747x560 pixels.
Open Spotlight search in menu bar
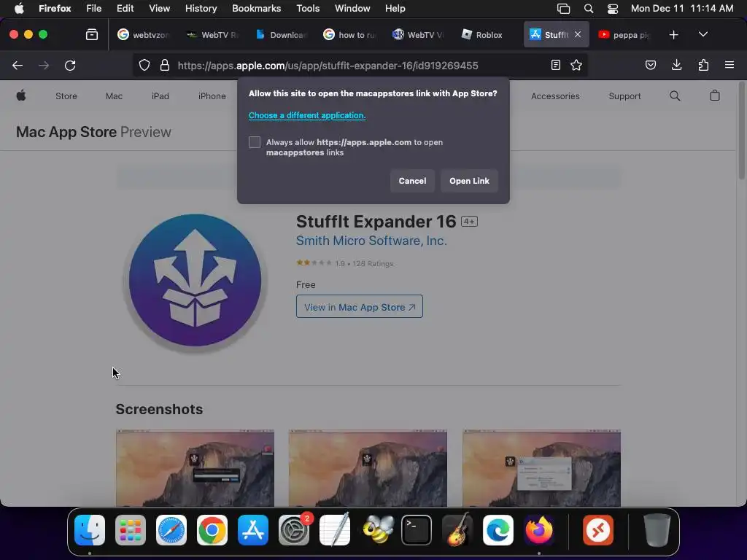[x=589, y=9]
